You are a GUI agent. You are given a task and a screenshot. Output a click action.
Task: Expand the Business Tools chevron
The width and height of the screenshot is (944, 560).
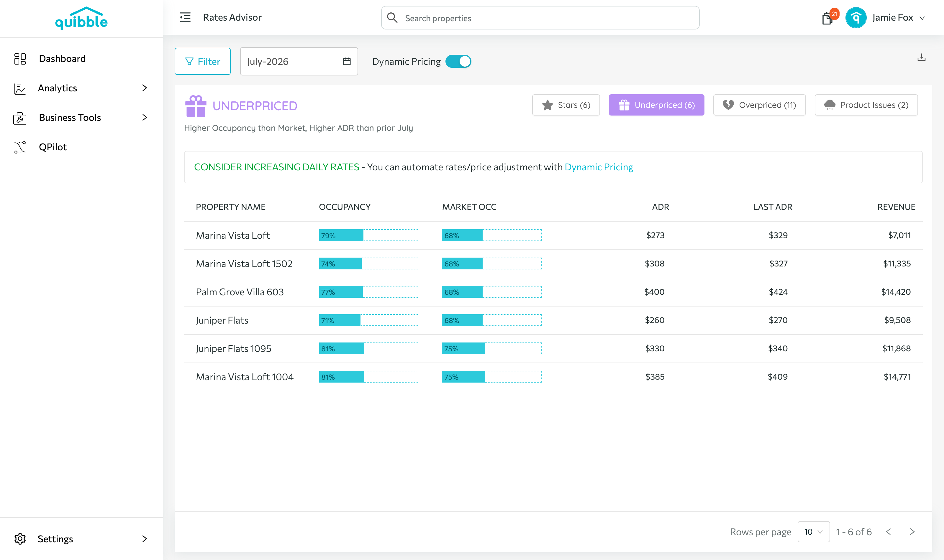pyautogui.click(x=144, y=117)
